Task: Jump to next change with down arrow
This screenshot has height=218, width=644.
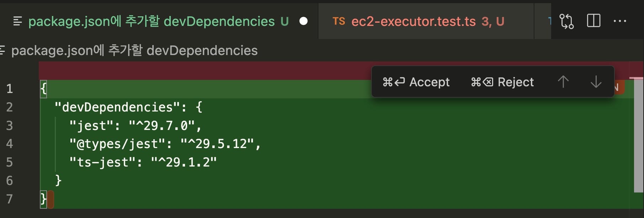Action: click(x=596, y=82)
